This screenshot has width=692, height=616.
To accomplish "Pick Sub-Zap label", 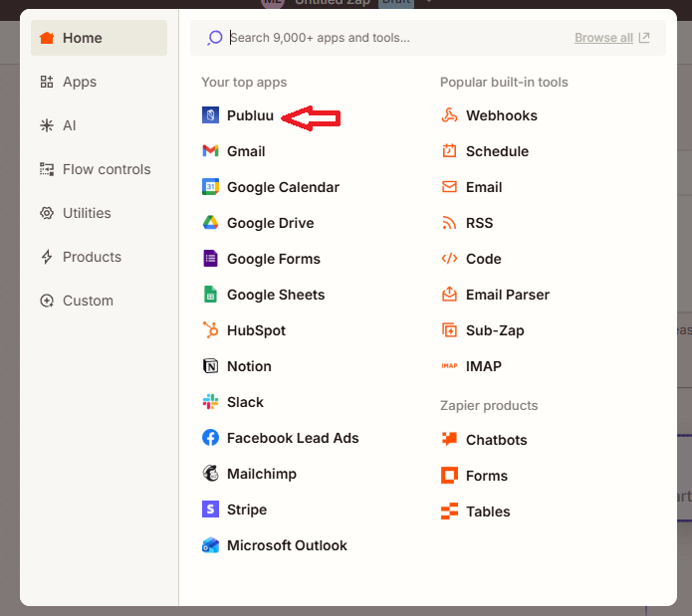I will tap(495, 330).
